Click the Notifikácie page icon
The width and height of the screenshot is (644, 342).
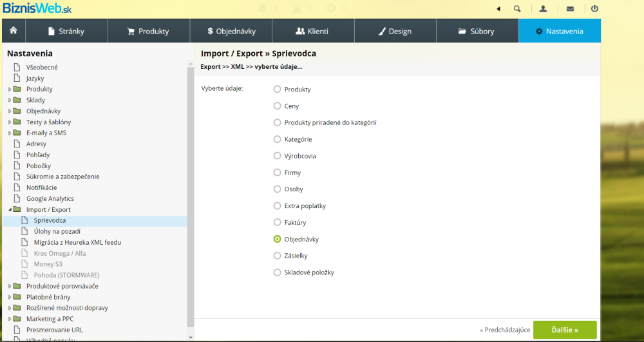click(17, 187)
